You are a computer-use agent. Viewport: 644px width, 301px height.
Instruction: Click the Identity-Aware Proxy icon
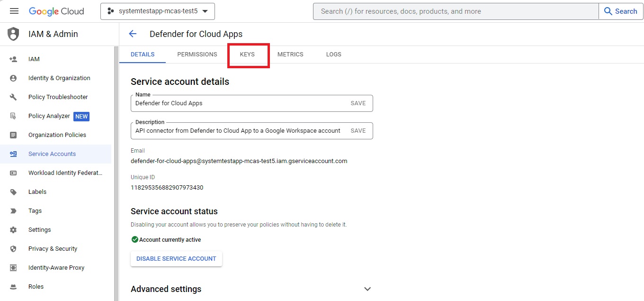click(13, 268)
